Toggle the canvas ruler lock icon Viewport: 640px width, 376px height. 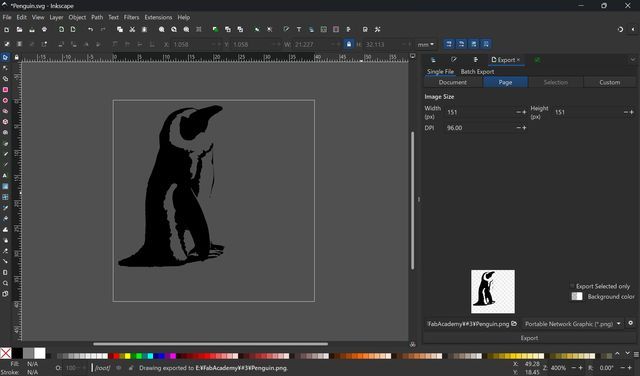[x=16, y=58]
